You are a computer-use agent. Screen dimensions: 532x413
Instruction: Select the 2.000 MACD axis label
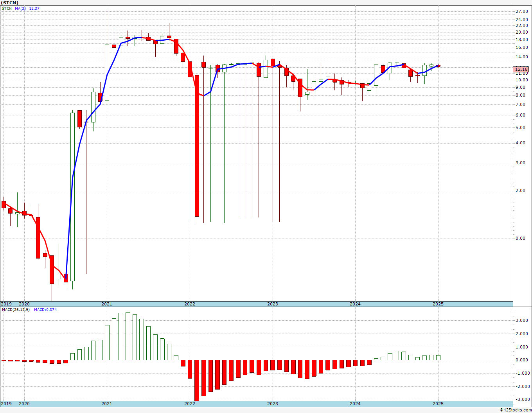(522, 334)
